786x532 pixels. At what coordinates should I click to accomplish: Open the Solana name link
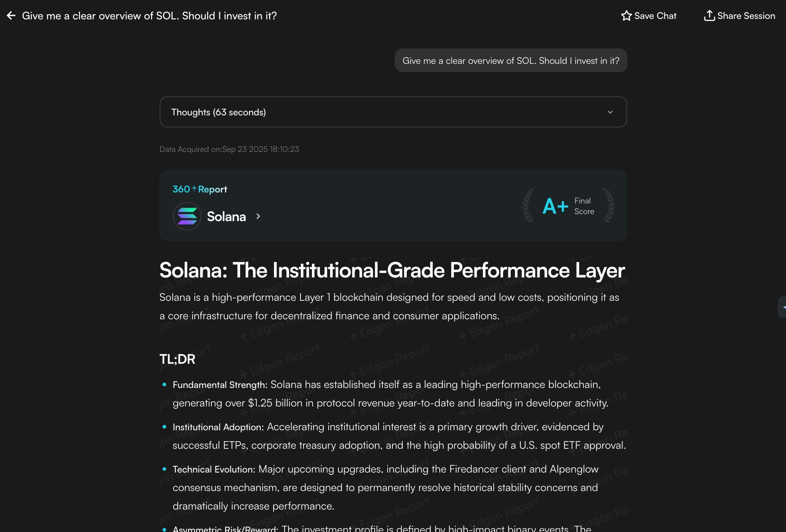point(226,217)
